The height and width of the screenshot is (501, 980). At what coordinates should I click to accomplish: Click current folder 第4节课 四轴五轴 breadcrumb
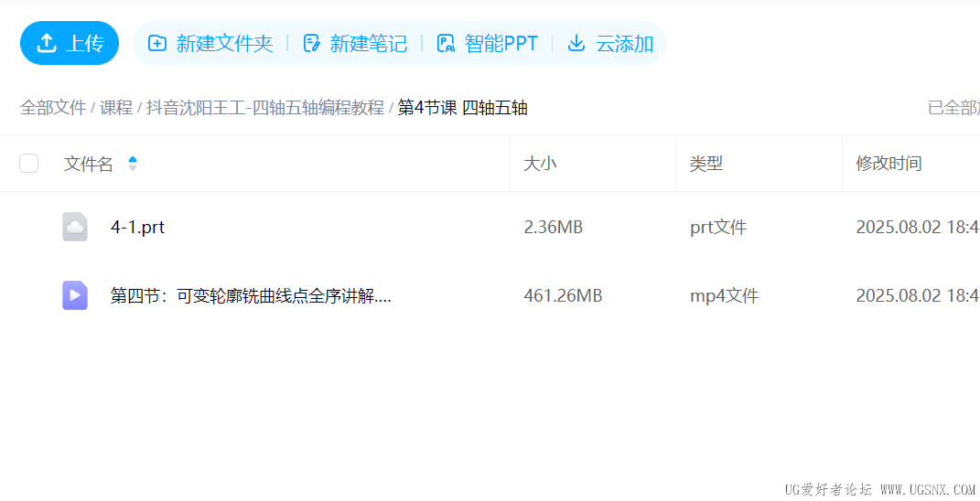[463, 108]
